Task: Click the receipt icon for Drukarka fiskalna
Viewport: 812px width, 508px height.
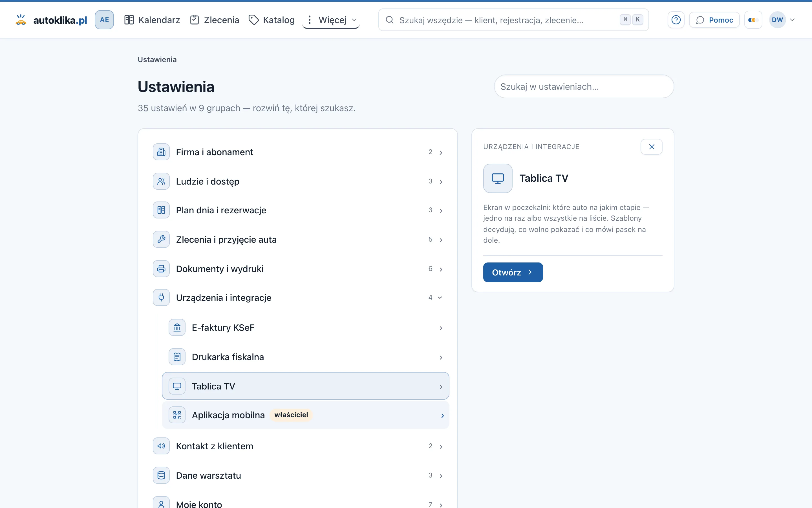Action: click(x=177, y=357)
